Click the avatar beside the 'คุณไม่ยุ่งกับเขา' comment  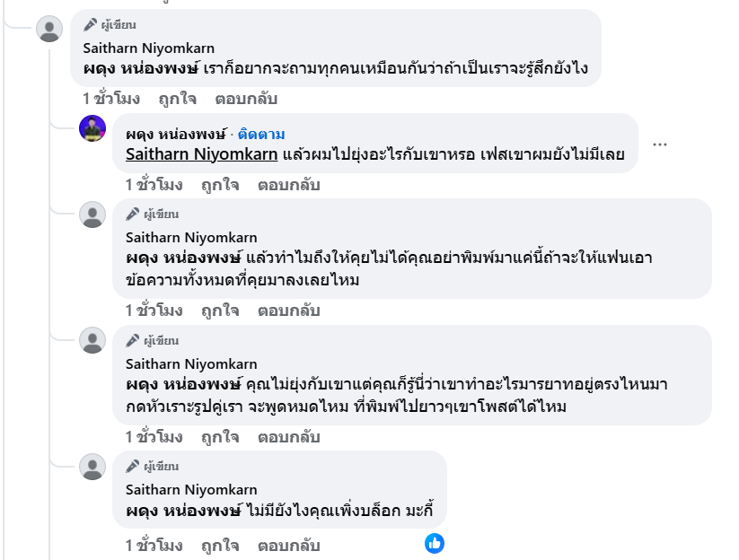(x=92, y=340)
